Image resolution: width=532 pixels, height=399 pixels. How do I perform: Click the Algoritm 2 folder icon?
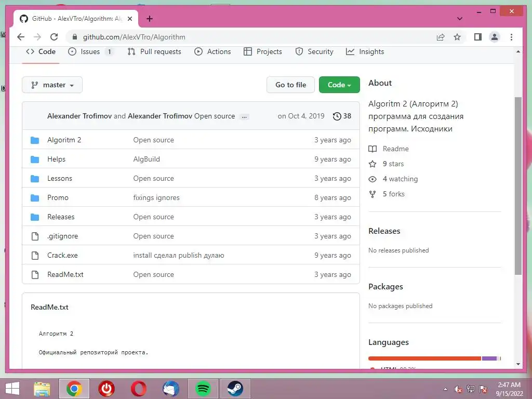pyautogui.click(x=35, y=140)
